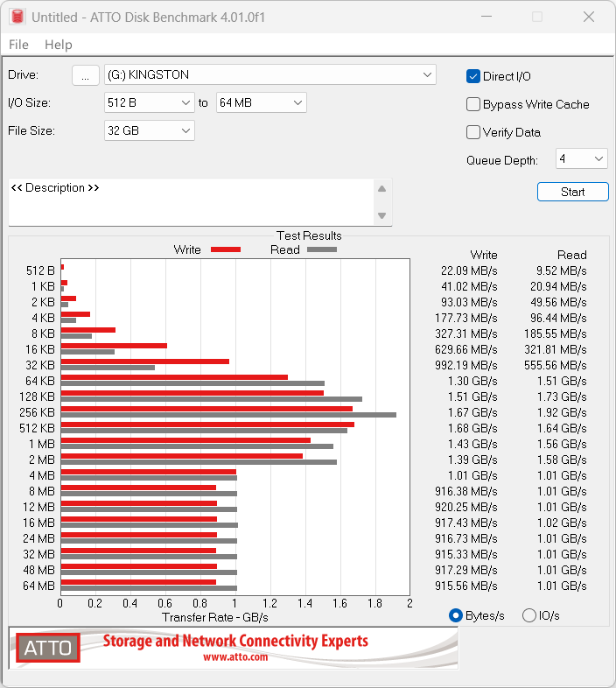Image resolution: width=616 pixels, height=688 pixels.
Task: Minimize the ATTO Disk Benchmark window
Action: point(486,17)
